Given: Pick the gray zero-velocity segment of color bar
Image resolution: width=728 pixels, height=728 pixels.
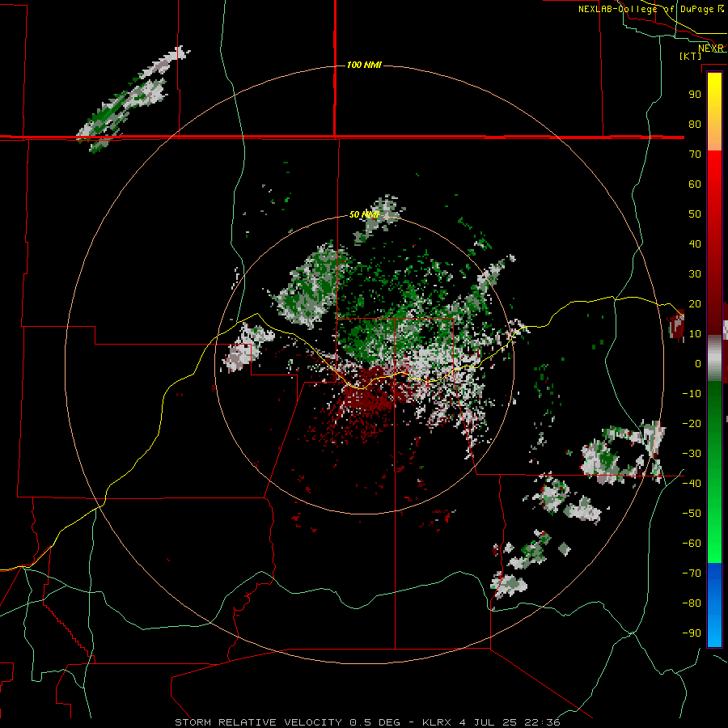Looking at the screenshot, I should click(x=714, y=358).
